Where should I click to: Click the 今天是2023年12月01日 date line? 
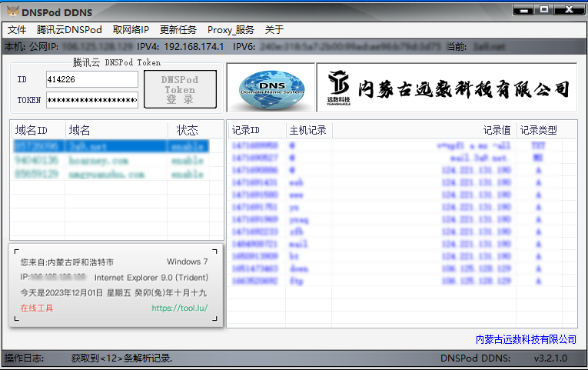coord(114,293)
